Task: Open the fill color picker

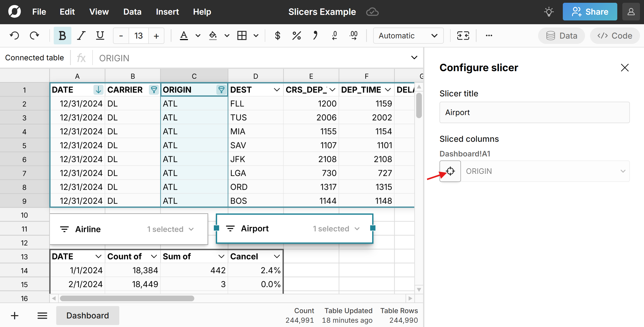Action: [x=213, y=36]
